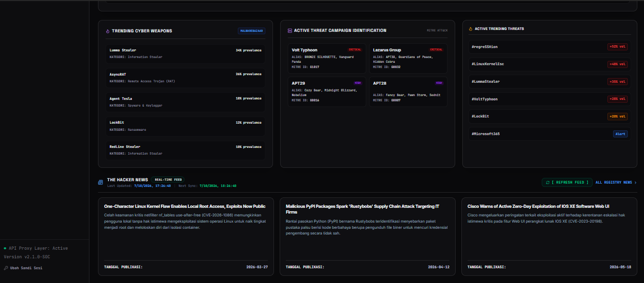Viewport: 644px width, 283px height.
Task: Click the Alert badge for #Microsoft365
Action: click(620, 134)
